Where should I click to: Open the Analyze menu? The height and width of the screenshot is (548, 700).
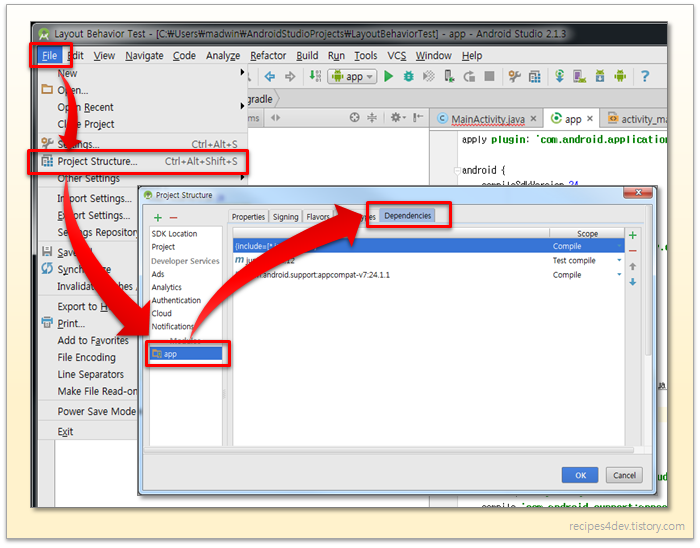[x=223, y=56]
